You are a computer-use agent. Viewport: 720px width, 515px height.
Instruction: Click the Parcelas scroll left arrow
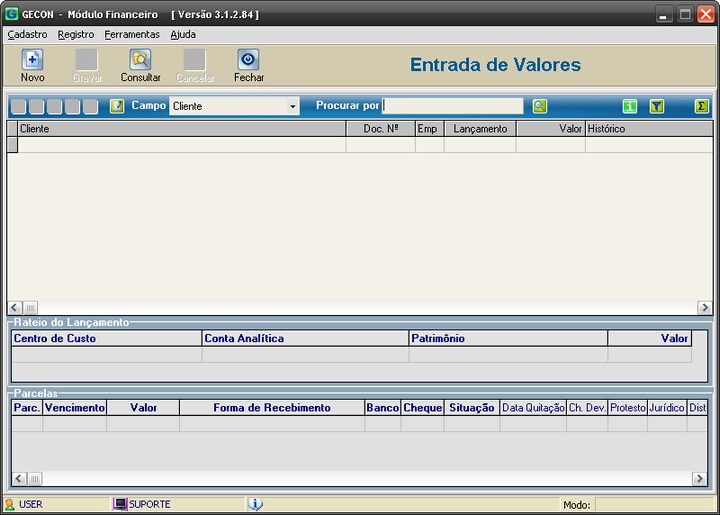18,479
